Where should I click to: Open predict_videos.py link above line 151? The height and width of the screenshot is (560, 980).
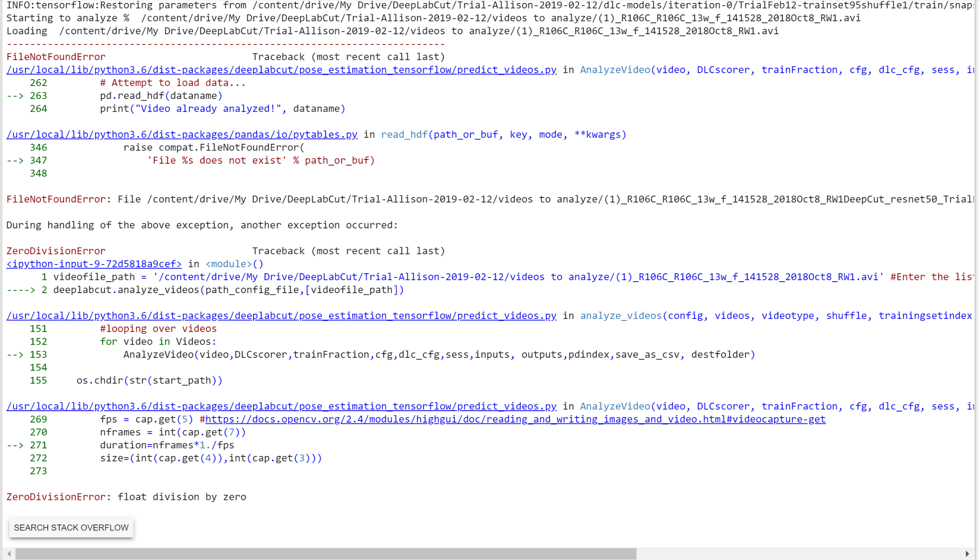281,316
